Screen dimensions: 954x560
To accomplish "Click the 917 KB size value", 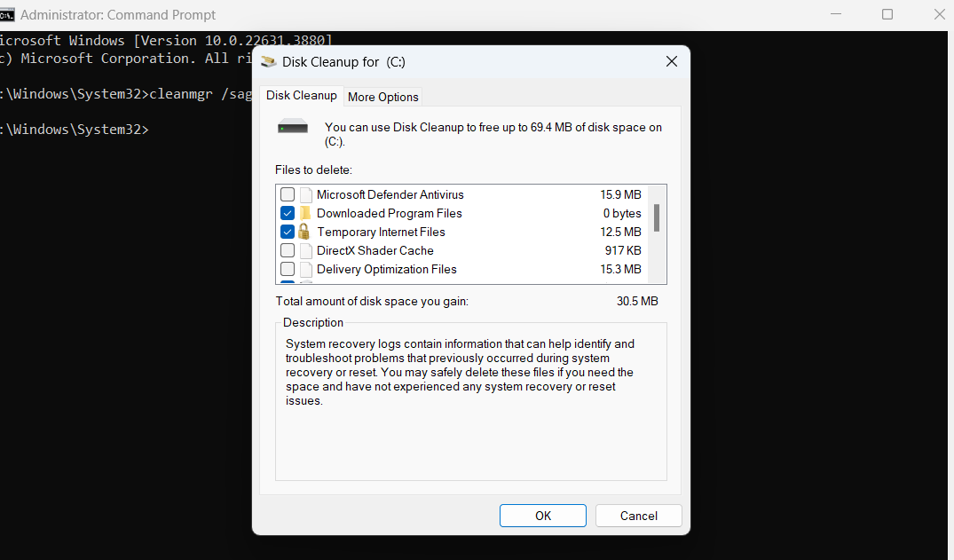I will (623, 251).
